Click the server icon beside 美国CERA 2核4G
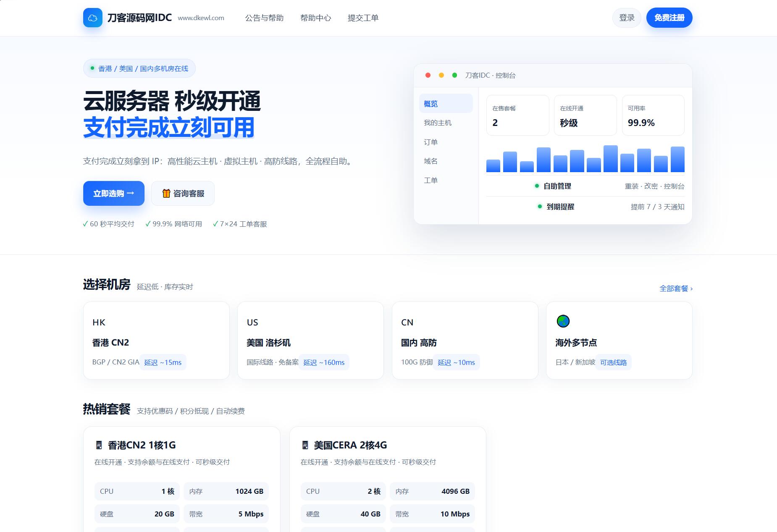777x532 pixels. coord(305,445)
